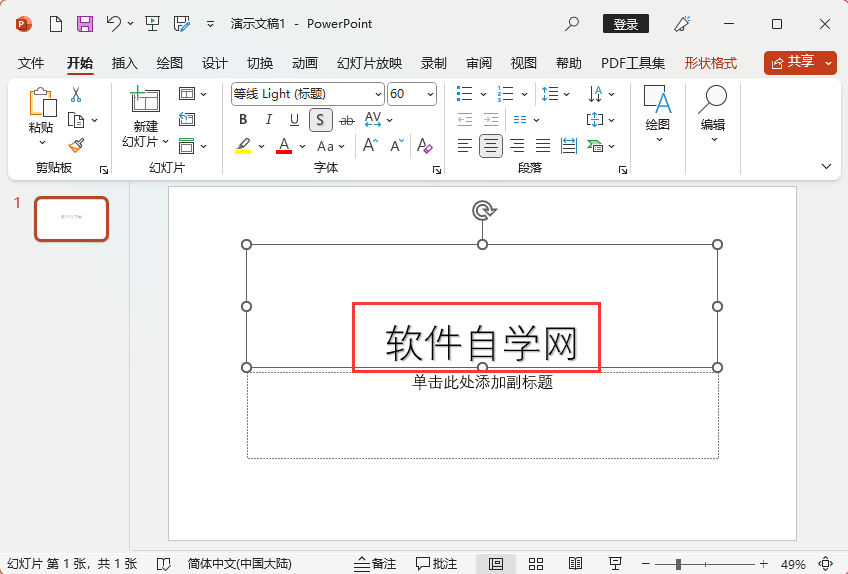The image size is (848, 574).
Task: Clear all text formatting
Action: click(425, 146)
